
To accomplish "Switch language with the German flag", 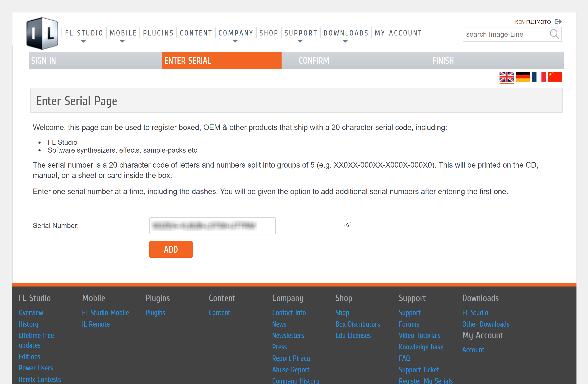I will [x=523, y=77].
